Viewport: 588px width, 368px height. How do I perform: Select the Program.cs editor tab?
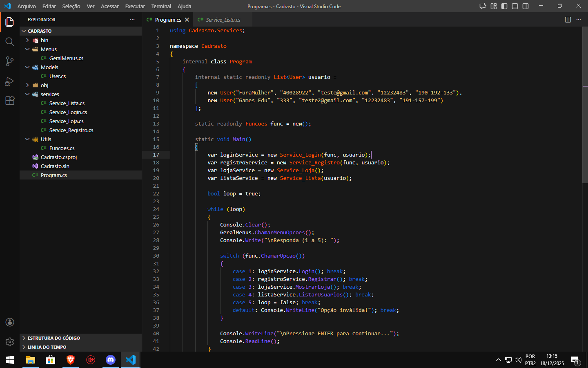(x=168, y=20)
